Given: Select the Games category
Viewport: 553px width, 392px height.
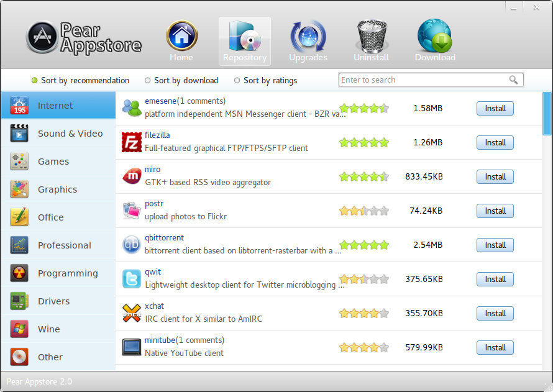Looking at the screenshot, I should (x=58, y=161).
